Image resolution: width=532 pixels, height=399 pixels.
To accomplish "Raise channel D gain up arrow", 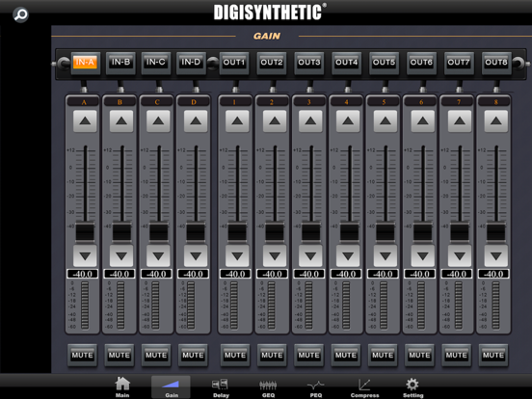I will coord(196,121).
